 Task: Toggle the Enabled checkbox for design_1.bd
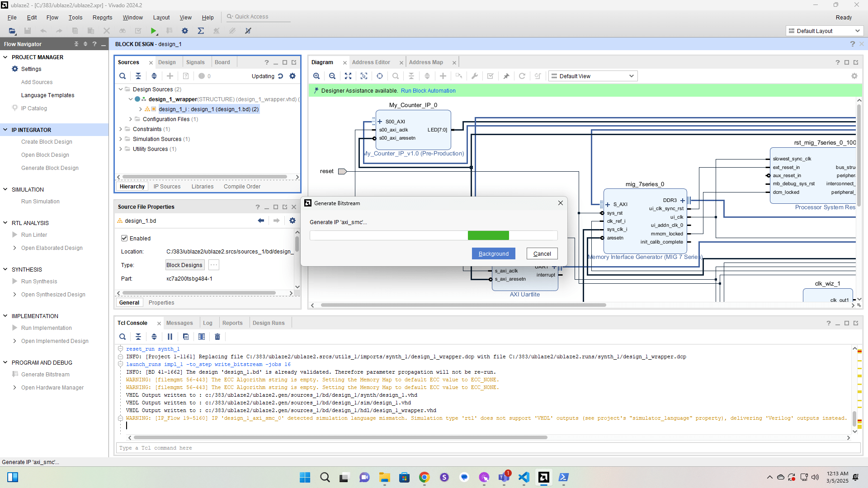tap(124, 238)
